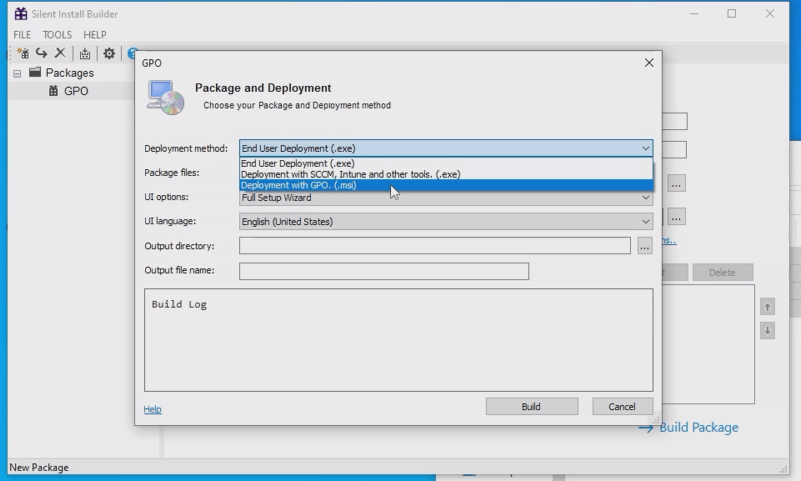This screenshot has width=801, height=481.
Task: Click the Output file name field
Action: pos(384,271)
